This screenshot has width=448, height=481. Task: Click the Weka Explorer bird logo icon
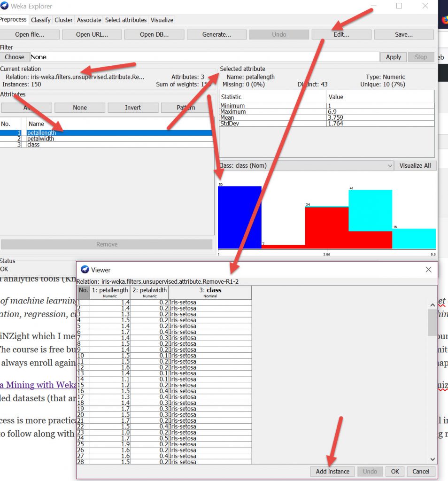(5, 6)
